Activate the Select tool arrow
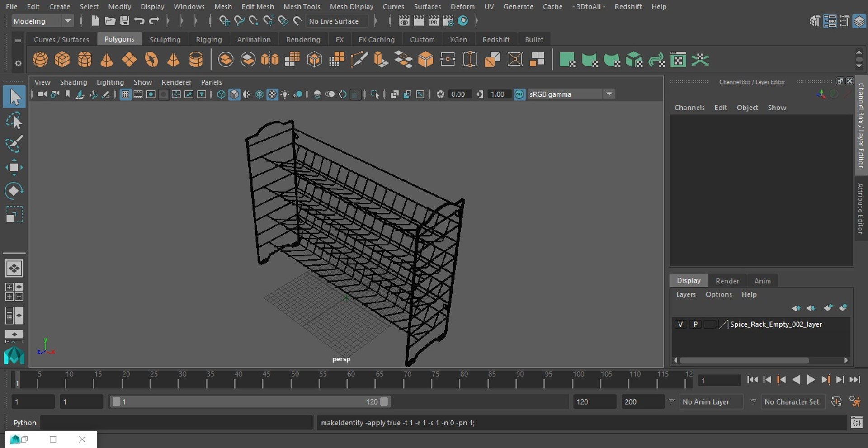Viewport: 868px width, 448px height. tap(14, 97)
